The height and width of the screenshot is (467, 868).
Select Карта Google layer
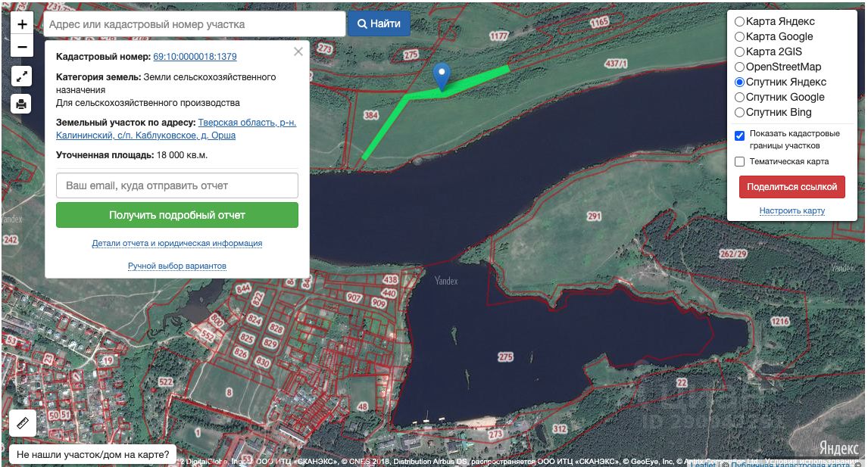coord(774,36)
